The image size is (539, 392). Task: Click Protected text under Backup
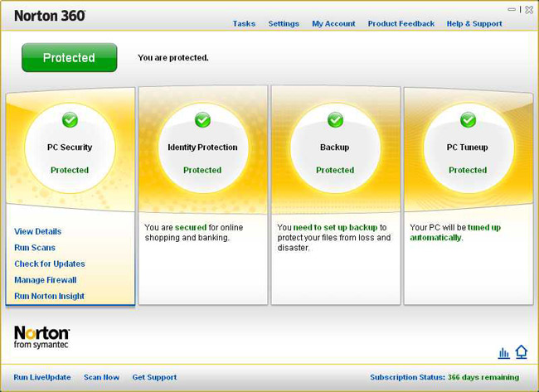coord(335,170)
